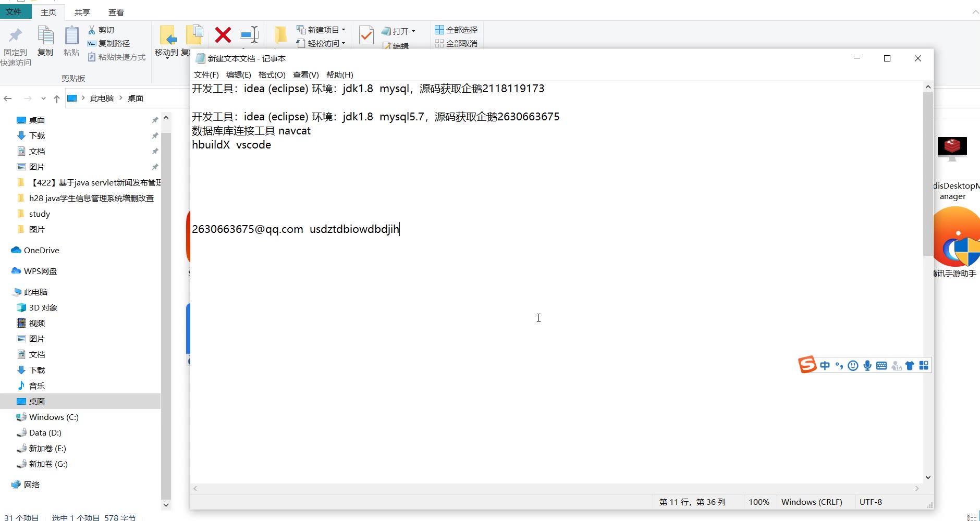
Task: Click Select all in ribbon
Action: (x=456, y=30)
